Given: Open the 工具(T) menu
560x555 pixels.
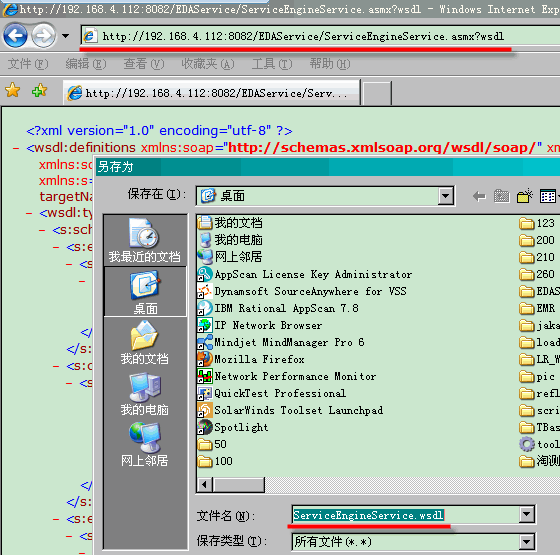Looking at the screenshot, I should [272, 64].
